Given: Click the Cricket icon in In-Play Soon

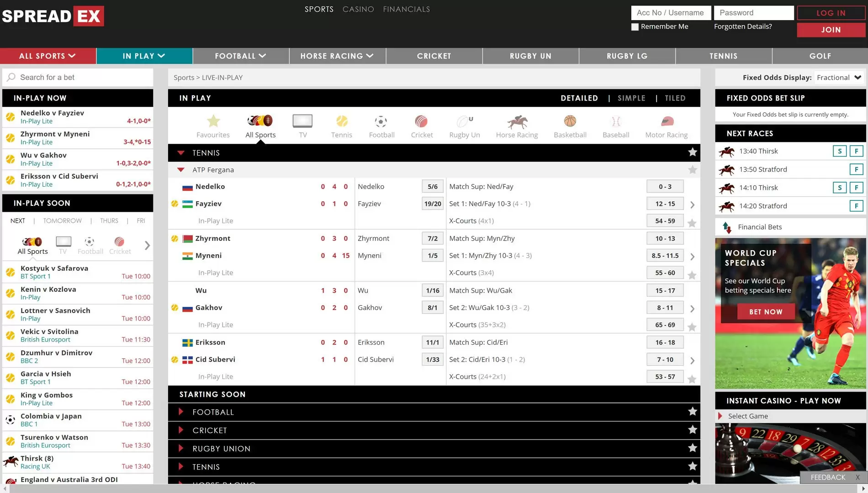Looking at the screenshot, I should (119, 241).
